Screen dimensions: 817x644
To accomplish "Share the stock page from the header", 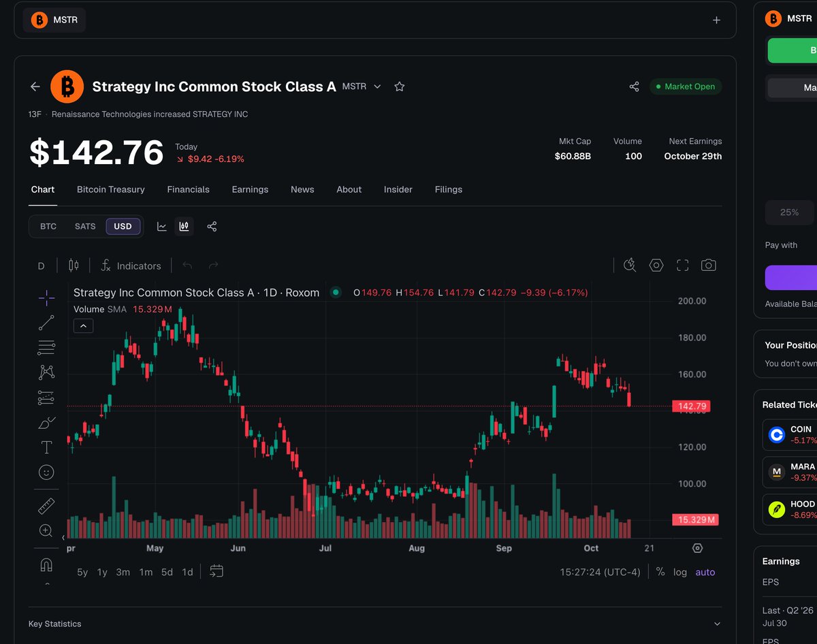I will (x=634, y=86).
